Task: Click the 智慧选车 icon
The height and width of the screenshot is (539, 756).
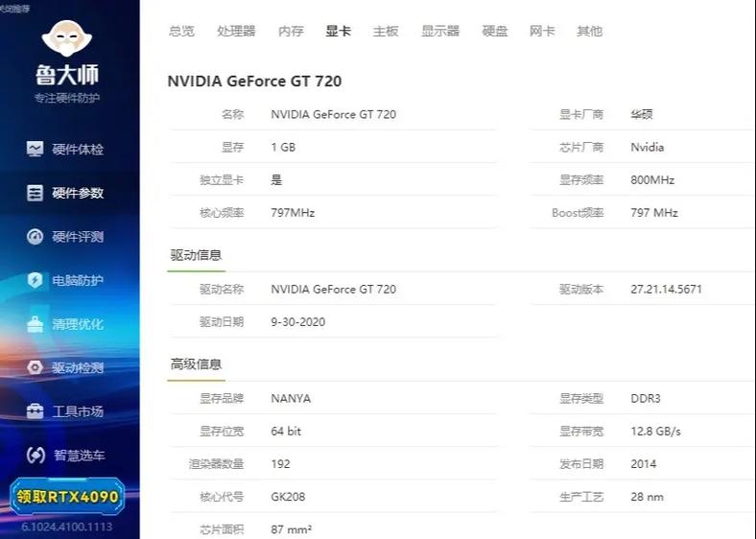Action: (35, 456)
